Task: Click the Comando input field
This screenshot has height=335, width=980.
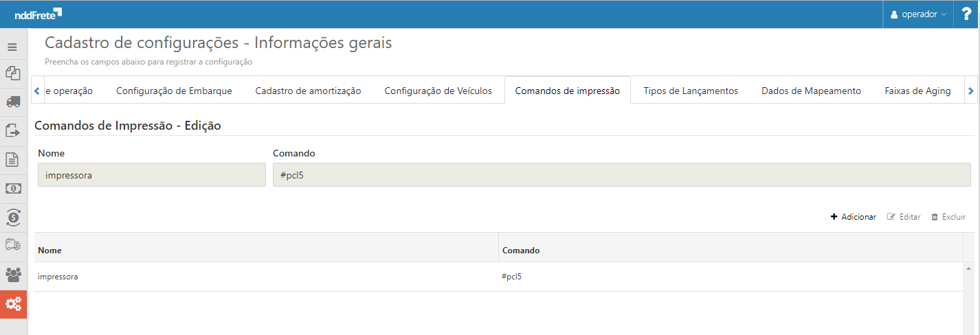Action: (x=622, y=175)
